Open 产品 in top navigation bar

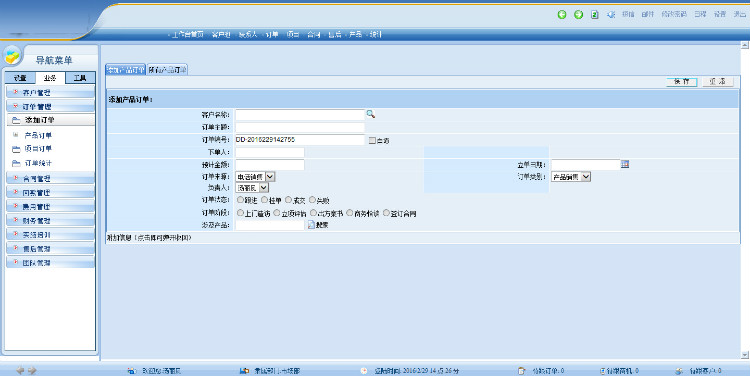click(355, 34)
